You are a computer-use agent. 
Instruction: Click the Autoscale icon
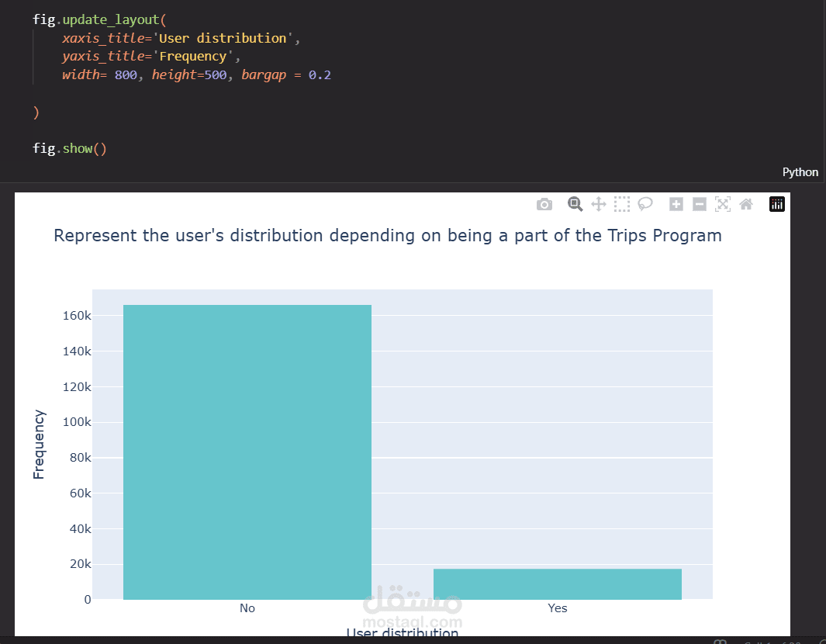[722, 204]
